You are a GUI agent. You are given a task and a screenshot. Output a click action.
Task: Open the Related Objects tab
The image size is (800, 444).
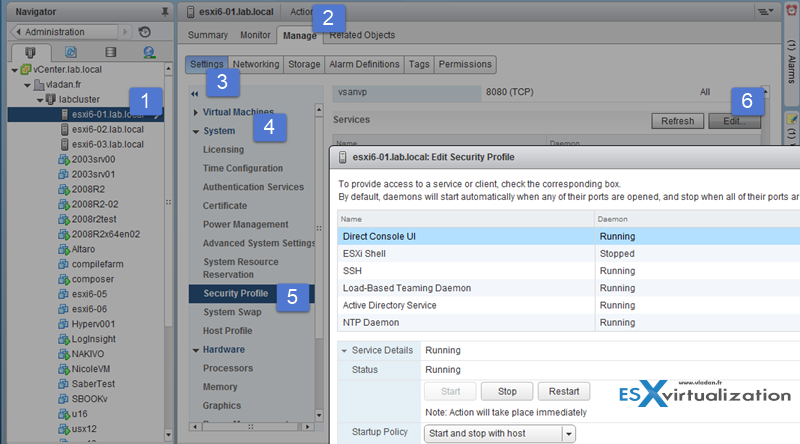[362, 35]
